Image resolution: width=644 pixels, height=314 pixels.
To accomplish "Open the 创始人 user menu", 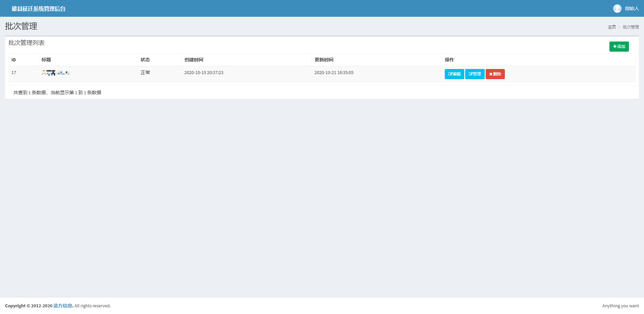I will coord(632,8).
